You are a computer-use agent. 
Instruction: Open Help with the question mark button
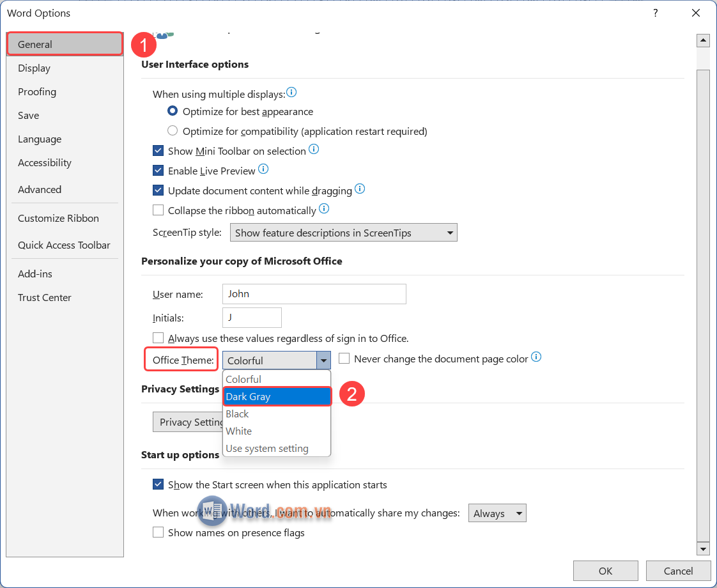pos(655,13)
